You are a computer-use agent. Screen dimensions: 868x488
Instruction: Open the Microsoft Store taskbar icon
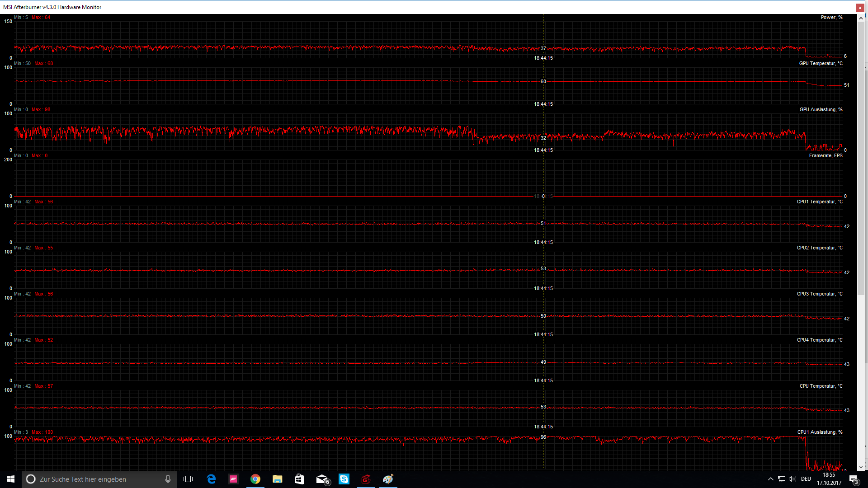(x=299, y=479)
